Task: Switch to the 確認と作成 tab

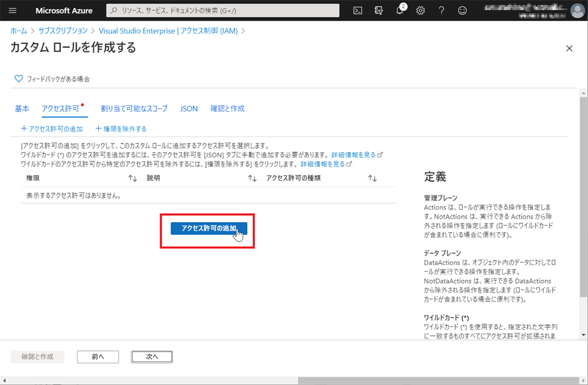Action: tap(228, 108)
